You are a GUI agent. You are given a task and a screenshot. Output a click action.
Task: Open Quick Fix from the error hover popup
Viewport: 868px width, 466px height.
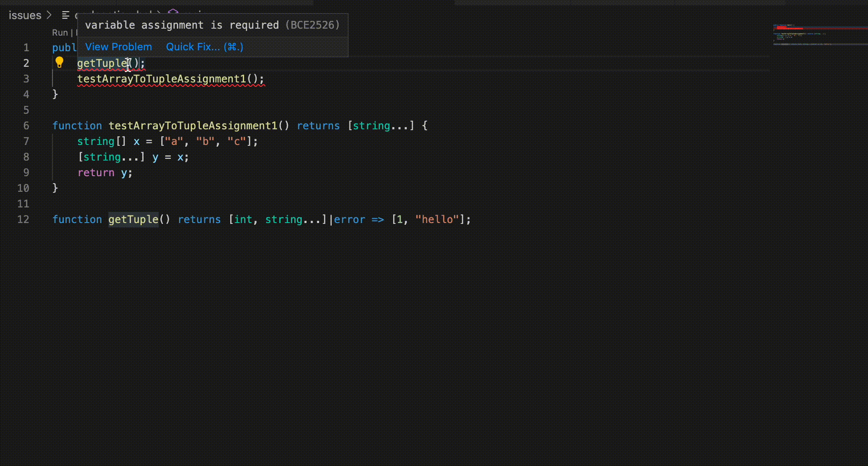(204, 47)
